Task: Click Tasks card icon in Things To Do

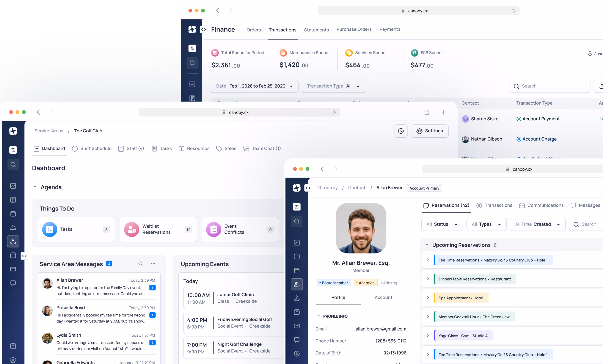Action: click(x=49, y=229)
